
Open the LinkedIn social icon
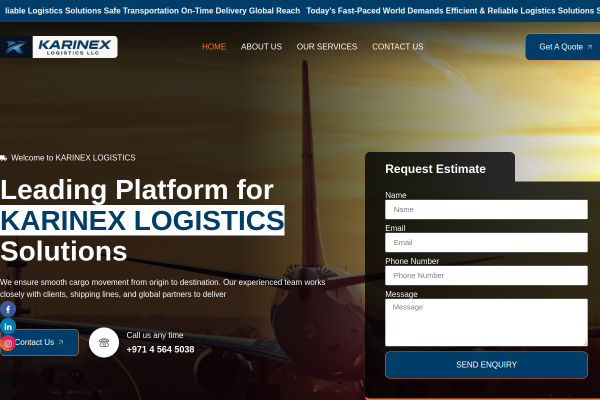tap(8, 327)
